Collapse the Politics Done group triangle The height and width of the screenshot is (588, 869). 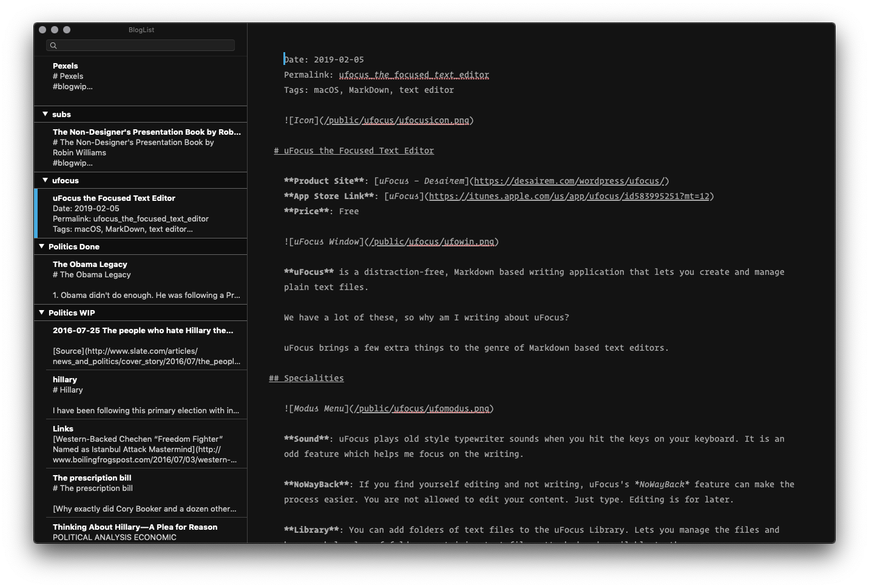pos(42,246)
